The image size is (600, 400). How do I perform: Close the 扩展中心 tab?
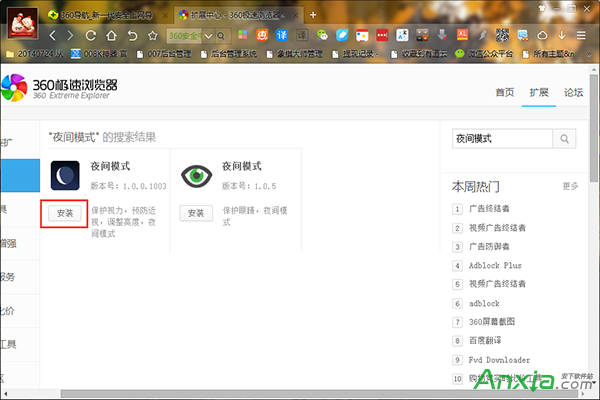295,15
